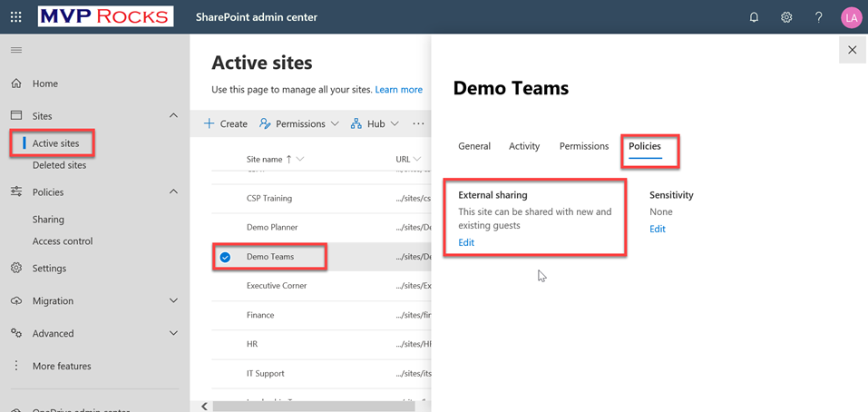The image size is (868, 412).
Task: Open Active sites in navigation
Action: 55,143
